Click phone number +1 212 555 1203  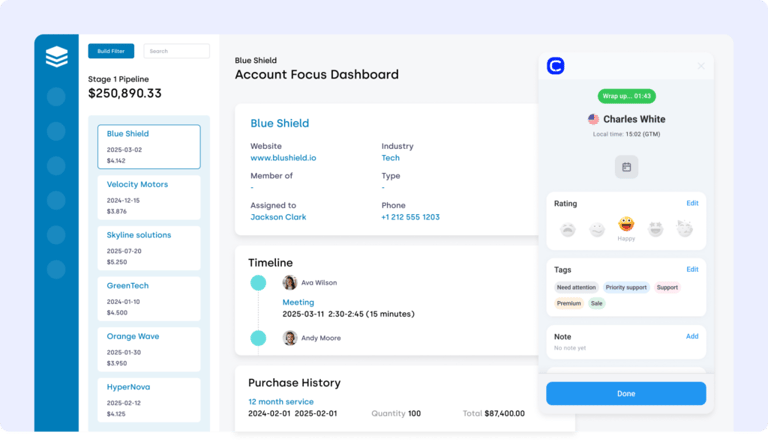click(x=410, y=217)
